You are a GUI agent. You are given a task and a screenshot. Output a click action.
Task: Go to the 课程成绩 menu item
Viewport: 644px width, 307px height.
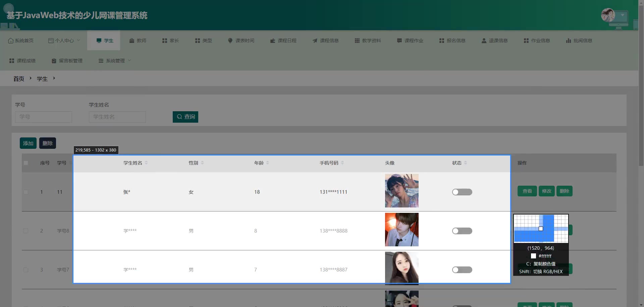coord(22,61)
